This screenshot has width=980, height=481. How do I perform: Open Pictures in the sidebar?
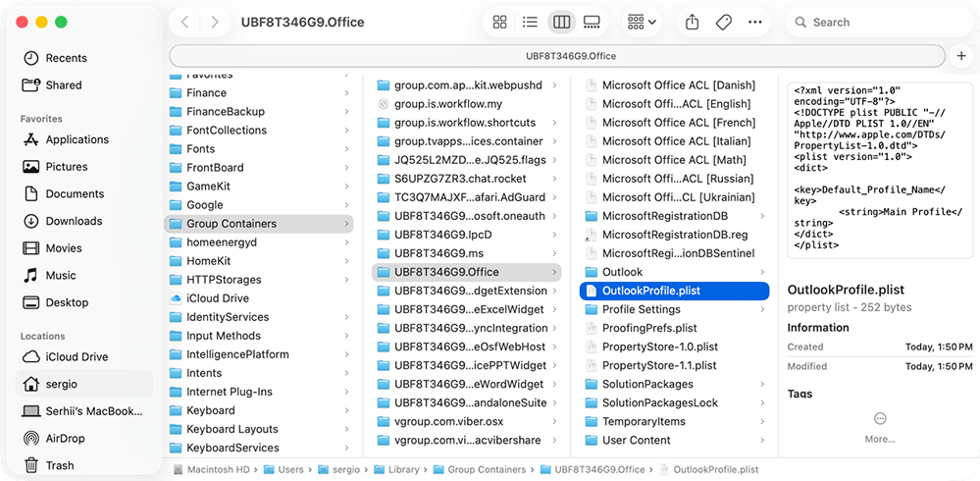point(84,167)
